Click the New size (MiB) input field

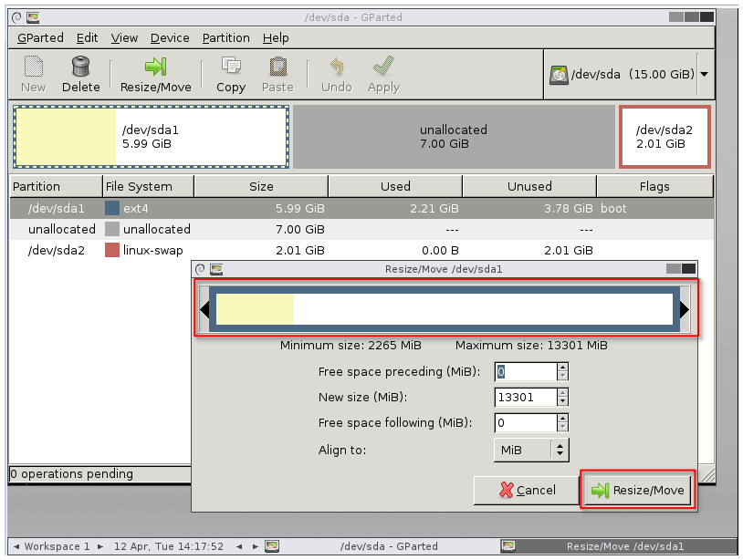pos(525,397)
